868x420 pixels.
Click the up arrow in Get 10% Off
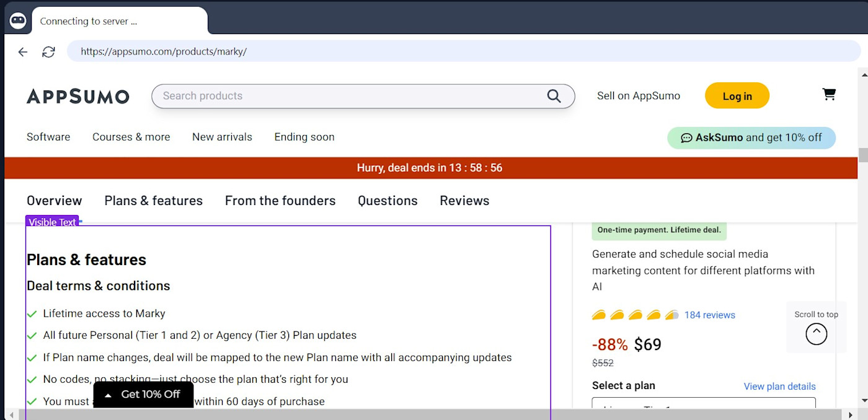(108, 395)
